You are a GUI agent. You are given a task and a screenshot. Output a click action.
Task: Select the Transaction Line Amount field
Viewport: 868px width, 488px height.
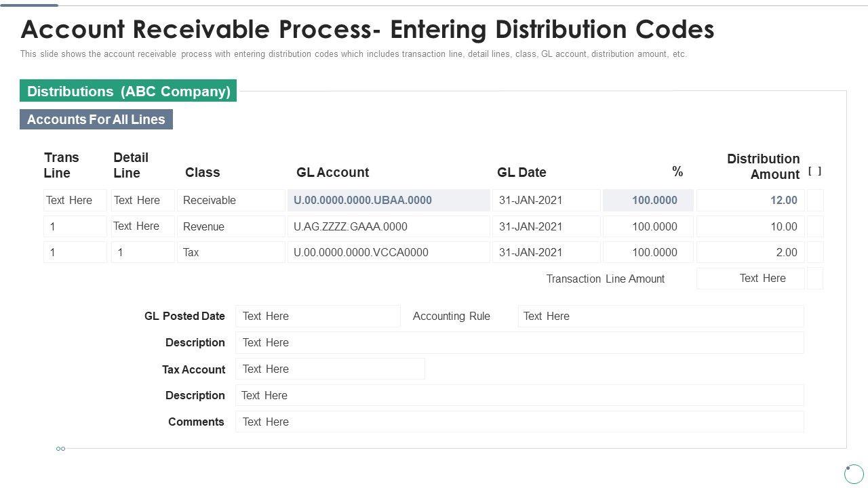pyautogui.click(x=750, y=279)
